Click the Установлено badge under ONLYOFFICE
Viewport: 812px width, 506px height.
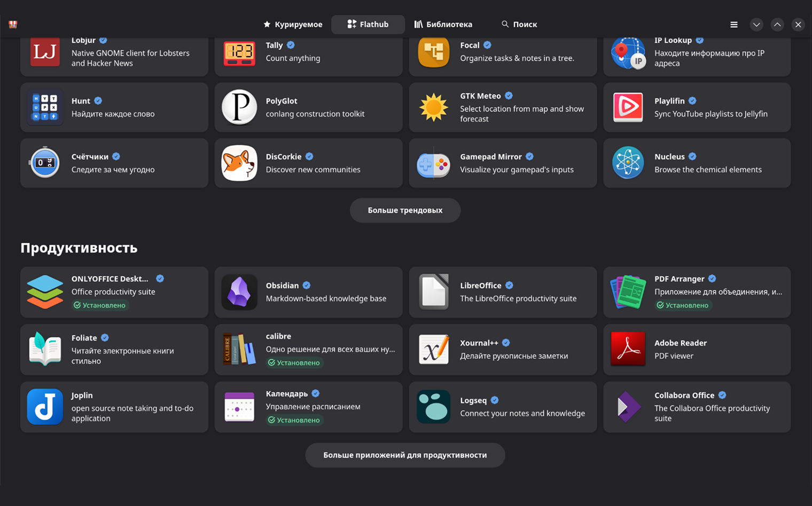pos(100,305)
